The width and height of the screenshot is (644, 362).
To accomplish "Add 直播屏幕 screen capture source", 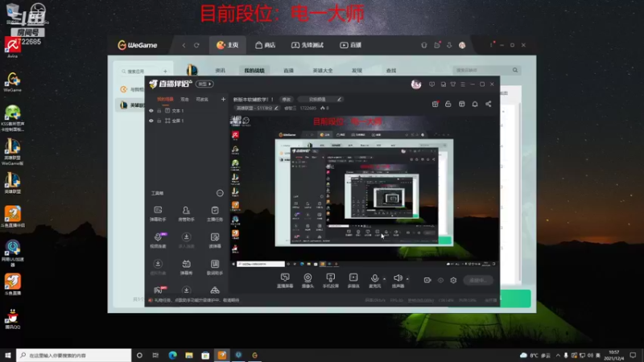I will [285, 280].
